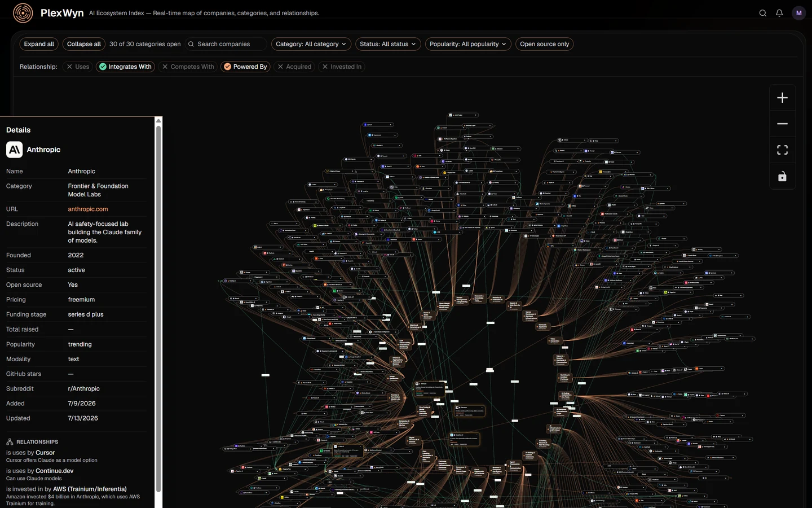Click the '30 of 30 categories open' text
Screen dimensions: 812x508
point(145,44)
